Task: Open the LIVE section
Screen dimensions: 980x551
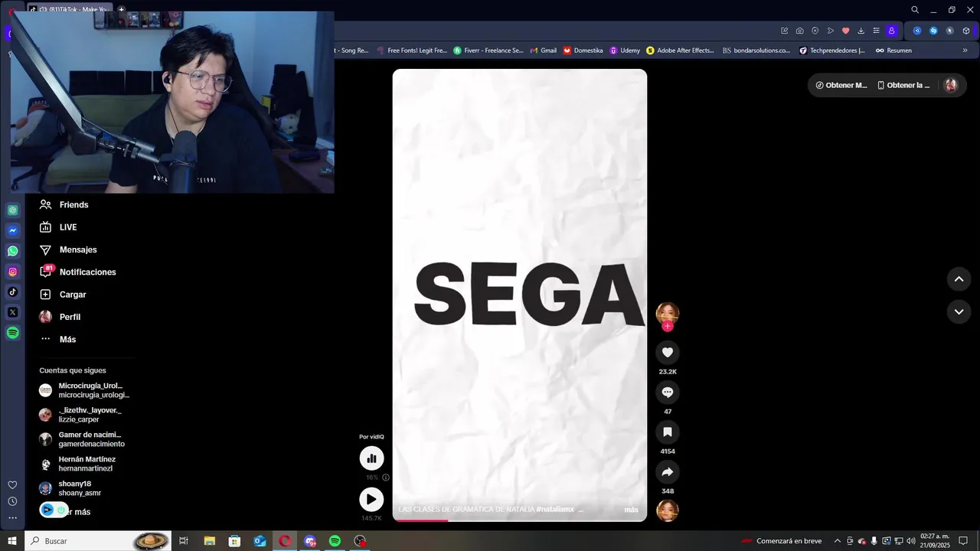Action: 58,227
